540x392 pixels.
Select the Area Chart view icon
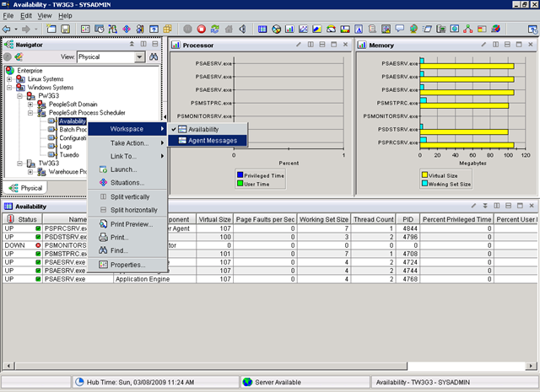317,30
